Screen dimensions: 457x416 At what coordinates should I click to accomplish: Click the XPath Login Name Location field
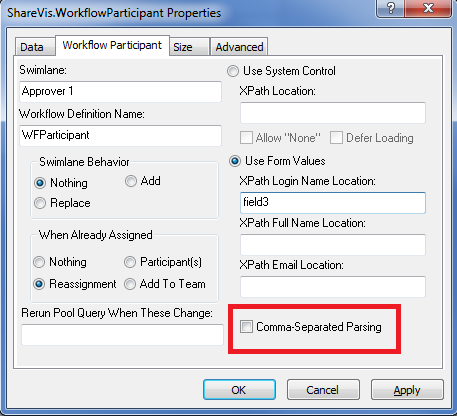(333, 203)
